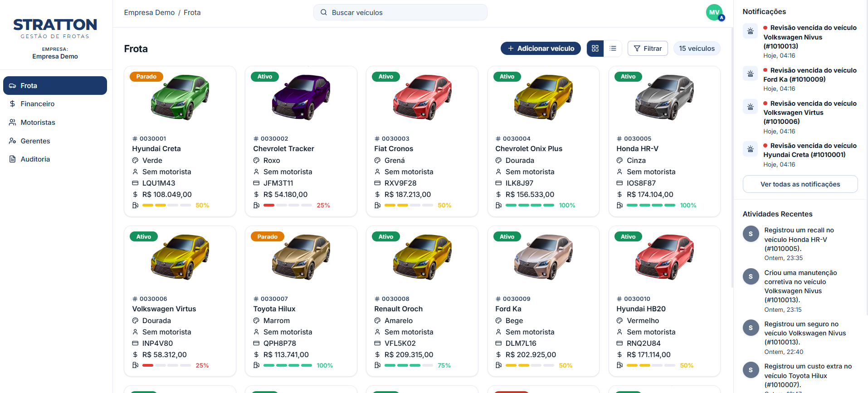Click the Parado badge on Toyota Hilux
The width and height of the screenshot is (868, 393).
pyautogui.click(x=268, y=237)
